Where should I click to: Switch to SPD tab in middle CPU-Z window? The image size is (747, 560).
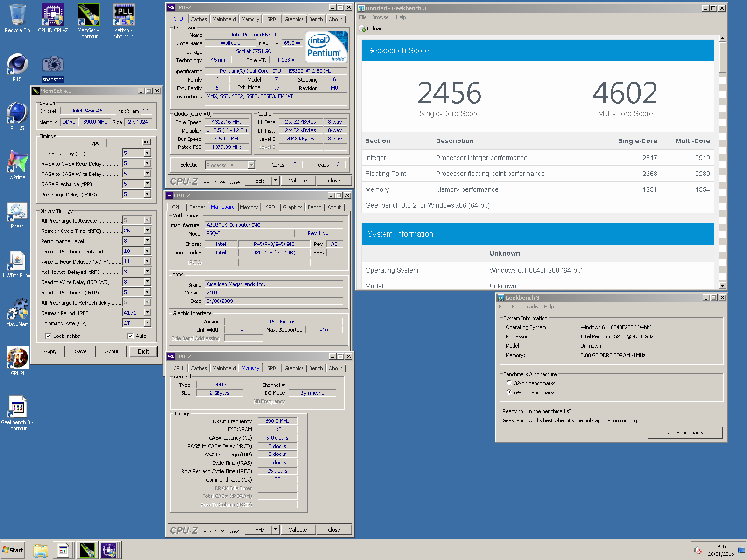(x=270, y=207)
